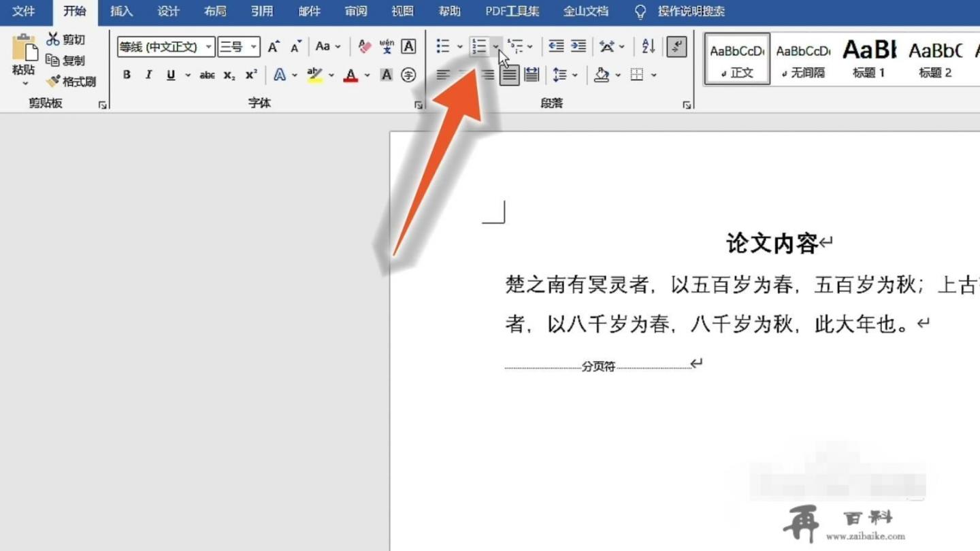
Task: Apply the 标题 1 heading style
Action: [x=869, y=59]
